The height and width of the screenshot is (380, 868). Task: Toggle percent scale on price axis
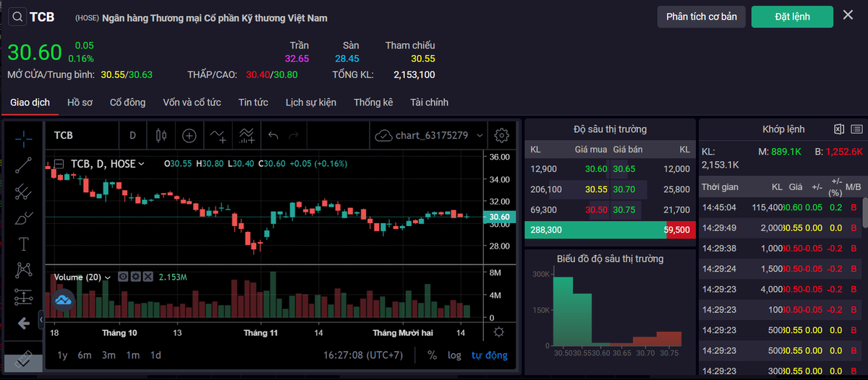pyautogui.click(x=432, y=355)
